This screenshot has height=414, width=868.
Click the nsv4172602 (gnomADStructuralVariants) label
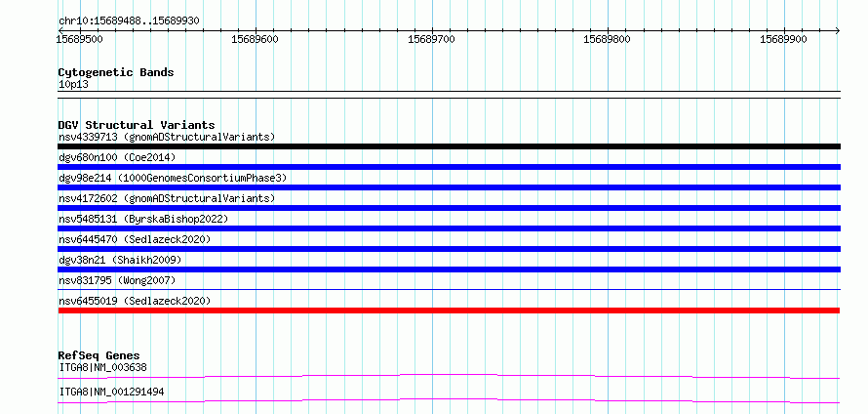[x=167, y=198]
